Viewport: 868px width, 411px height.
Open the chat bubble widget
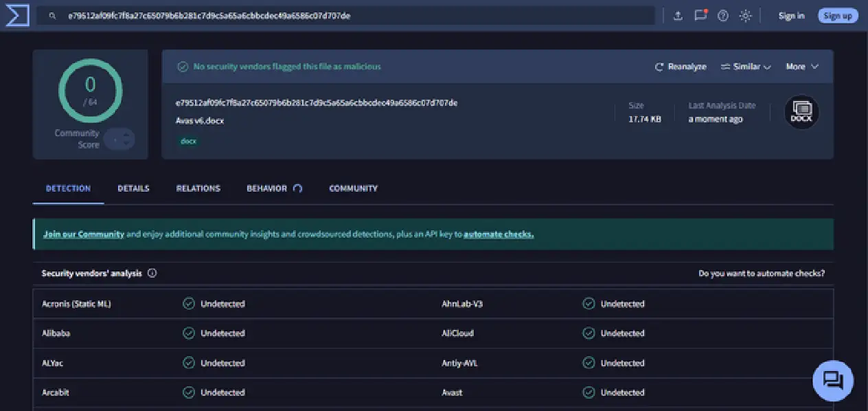pos(833,380)
